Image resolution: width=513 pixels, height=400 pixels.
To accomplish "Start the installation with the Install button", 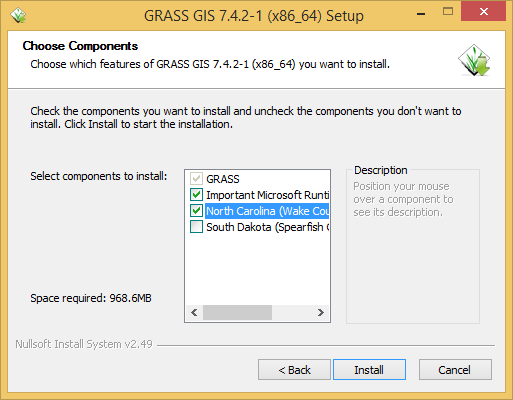I will [x=369, y=369].
